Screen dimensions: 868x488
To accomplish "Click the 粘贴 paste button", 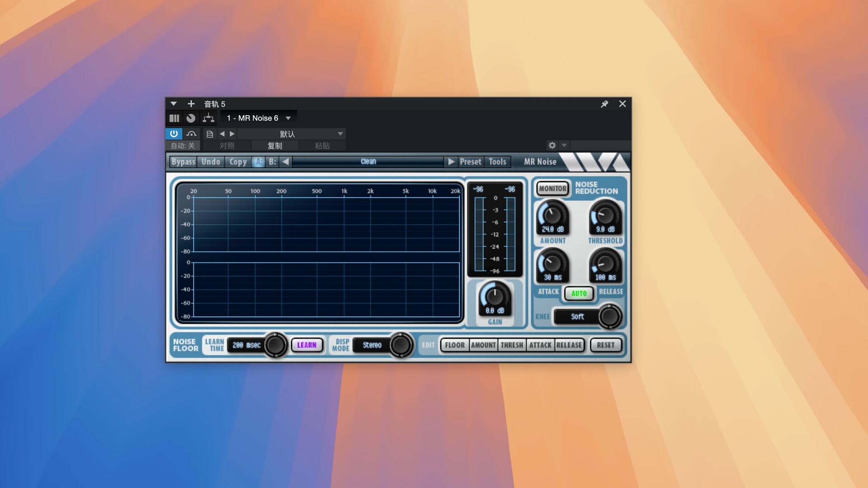I will (x=322, y=145).
